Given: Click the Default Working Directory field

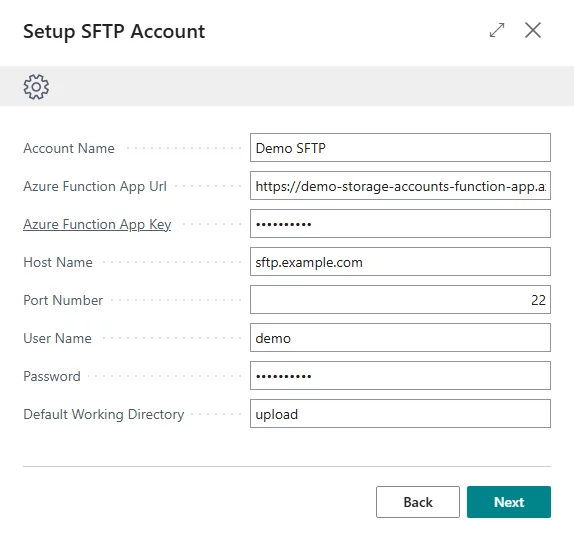Looking at the screenshot, I should pos(400,414).
